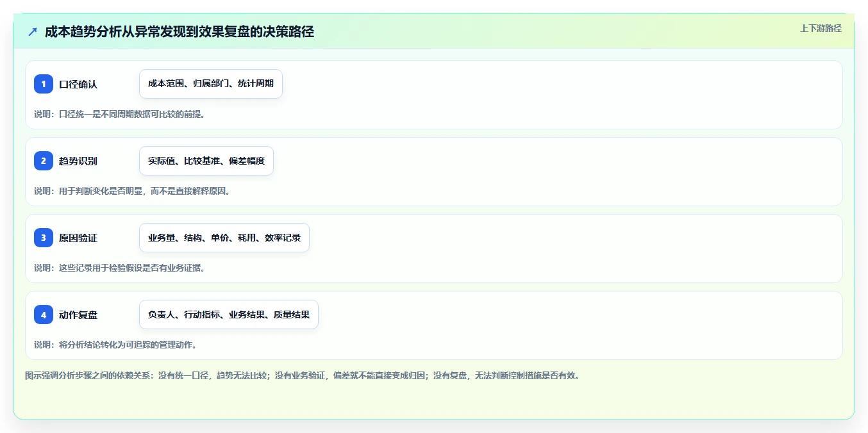
Task: Click the 业务量、结构、单价、耗用、效率记录 chip
Action: (x=224, y=238)
